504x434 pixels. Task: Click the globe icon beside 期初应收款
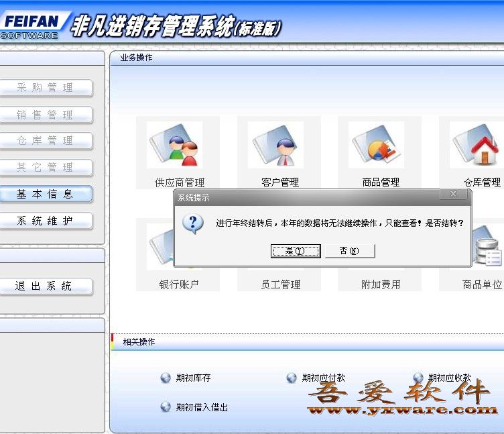click(x=418, y=377)
